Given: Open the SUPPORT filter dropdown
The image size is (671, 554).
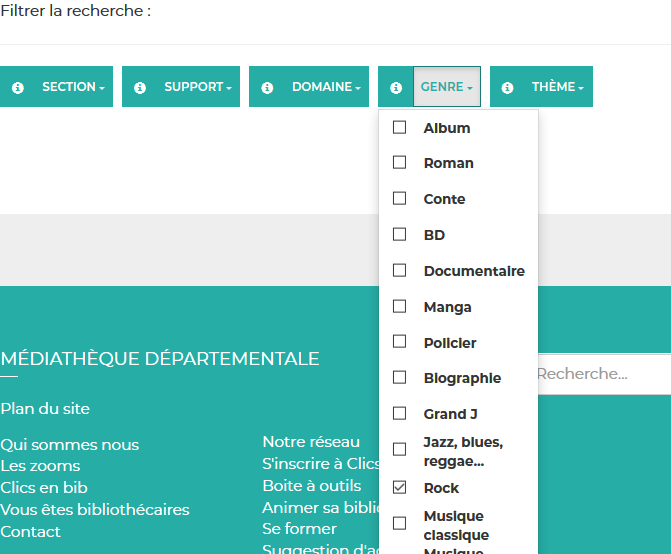Looking at the screenshot, I should click(x=198, y=87).
